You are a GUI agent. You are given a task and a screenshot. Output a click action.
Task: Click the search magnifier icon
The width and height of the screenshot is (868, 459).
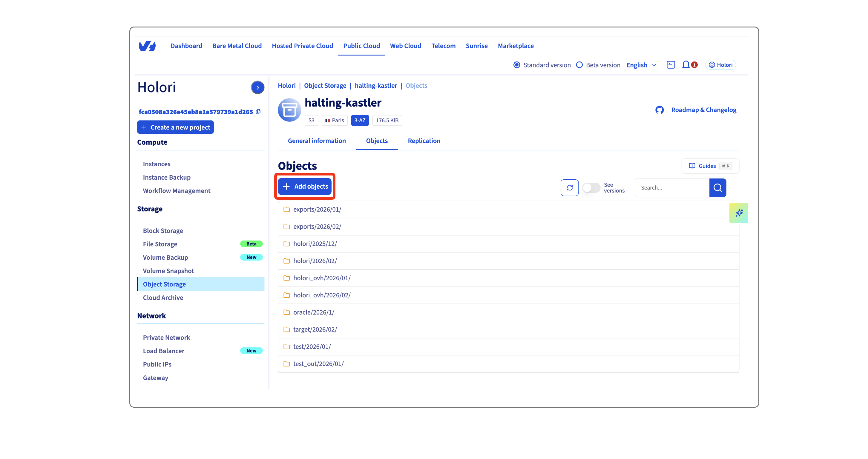click(x=718, y=188)
